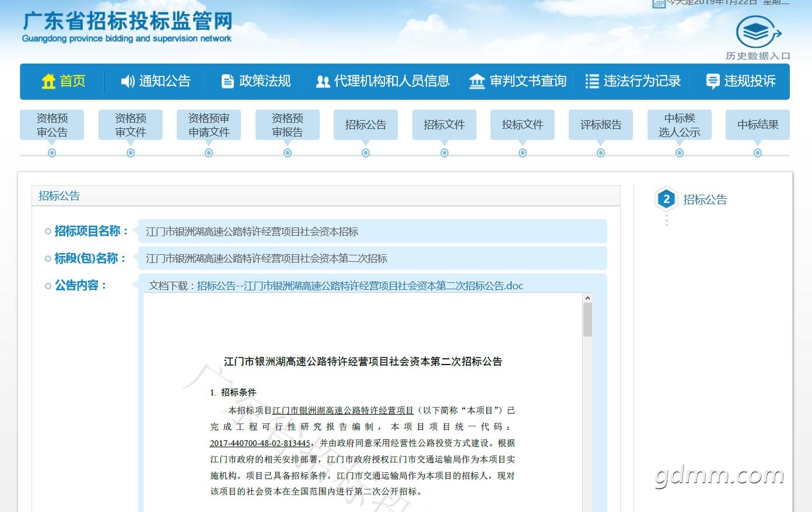
Task: Open the 评标报告 step
Action: click(x=601, y=125)
